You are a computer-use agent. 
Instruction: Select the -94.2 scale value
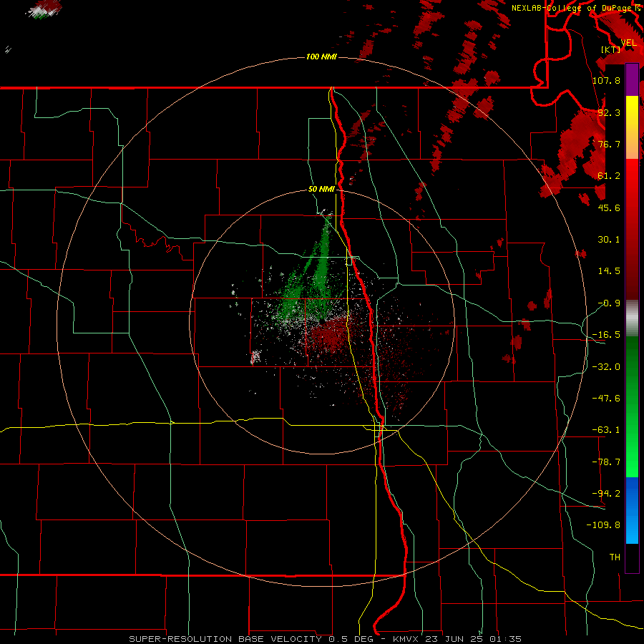(x=606, y=494)
